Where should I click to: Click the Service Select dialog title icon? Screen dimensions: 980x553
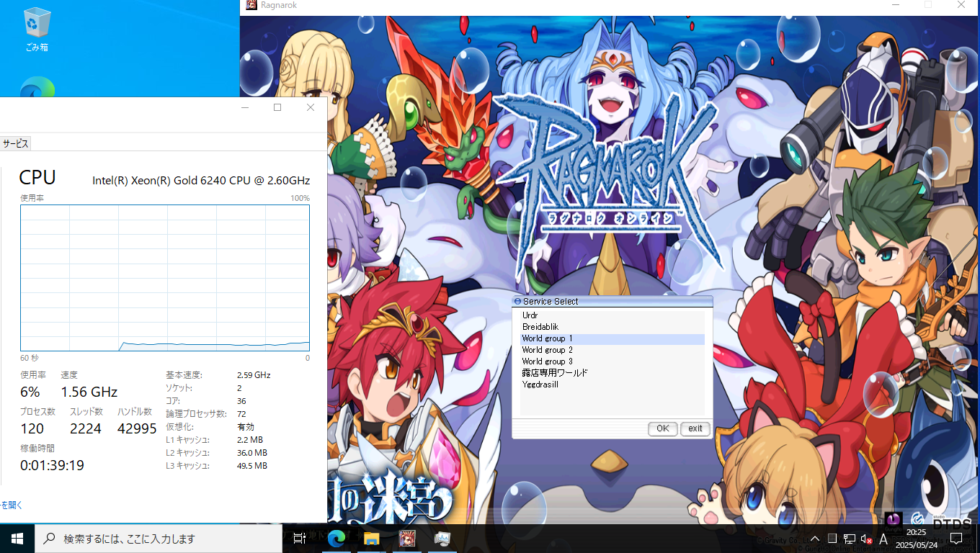point(517,302)
